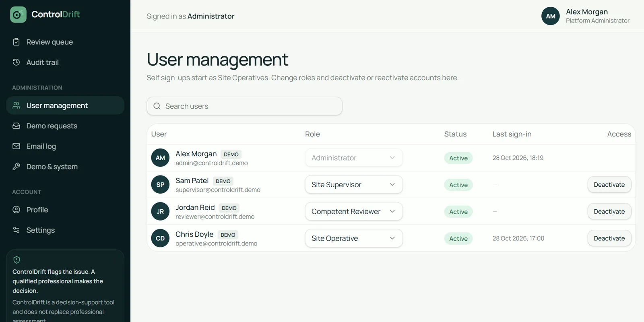This screenshot has width=644, height=322.
Task: Click the Review queue clipboard icon
Action: (17, 42)
